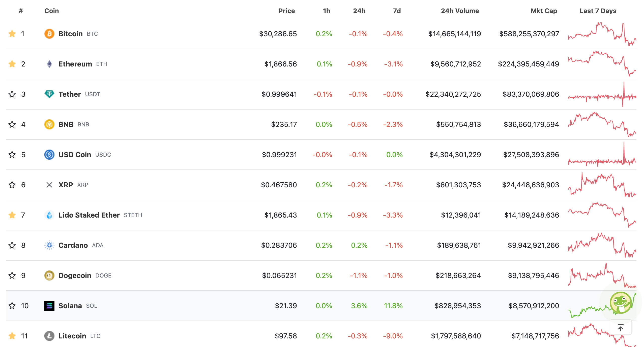Favorite XRP with its star

click(x=12, y=185)
